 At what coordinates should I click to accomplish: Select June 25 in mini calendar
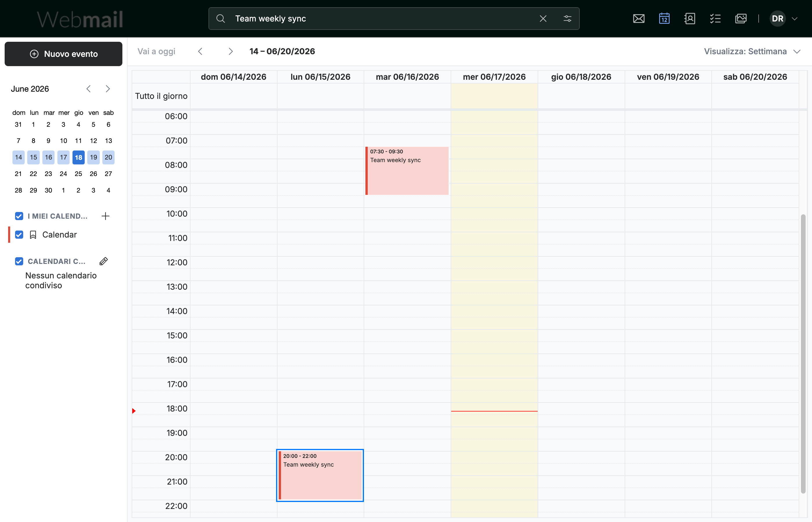click(x=78, y=174)
